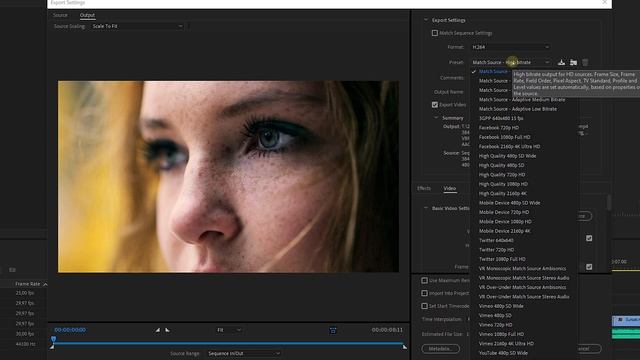
Task: Toggle the checkbox above the Frame Rate checkbox
Action: click(589, 238)
